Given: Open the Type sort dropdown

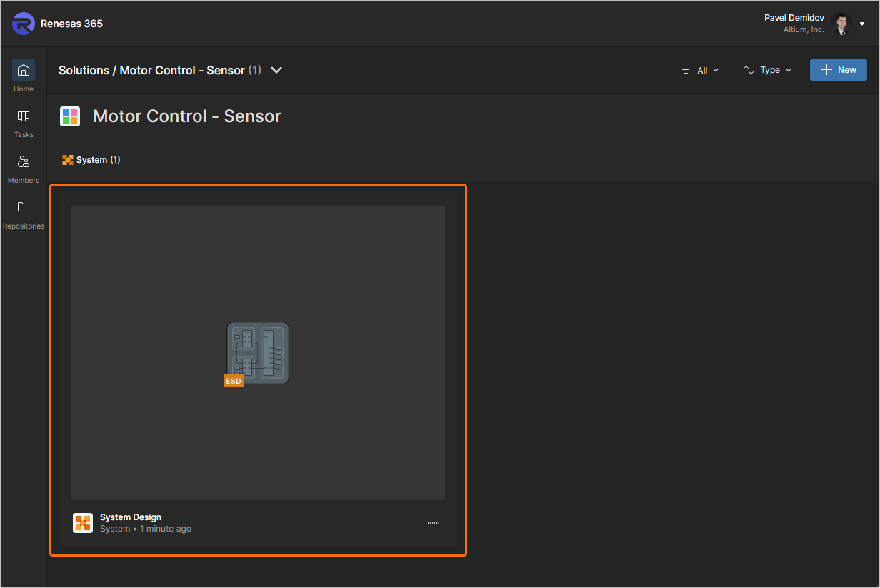Looking at the screenshot, I should pos(768,70).
